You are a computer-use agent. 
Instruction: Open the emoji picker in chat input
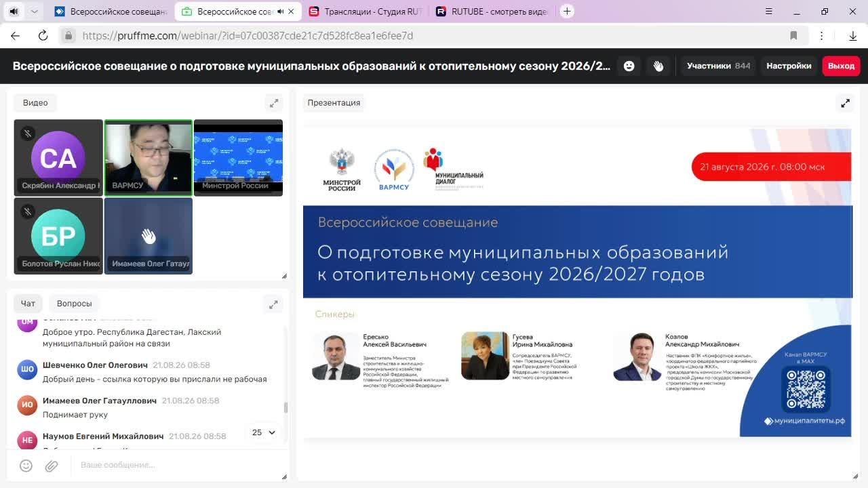[26, 466]
